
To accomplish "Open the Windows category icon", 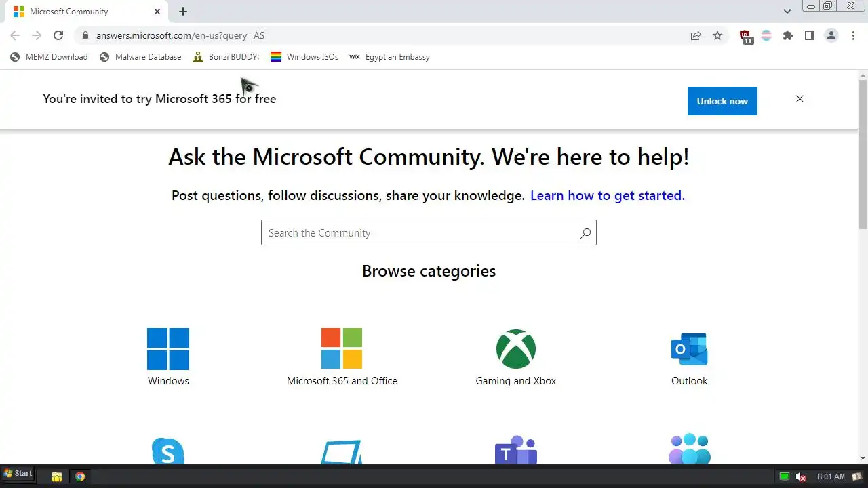I will coord(168,348).
